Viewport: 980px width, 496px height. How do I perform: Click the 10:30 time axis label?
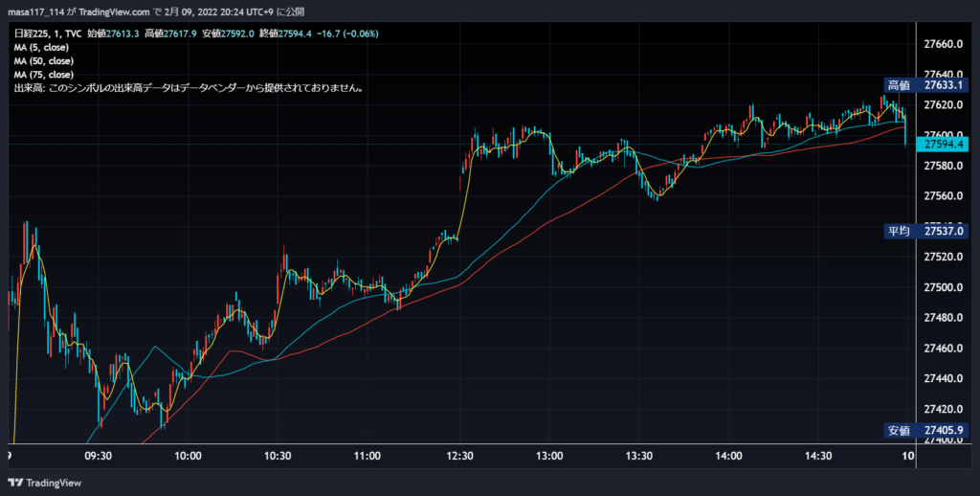click(278, 456)
